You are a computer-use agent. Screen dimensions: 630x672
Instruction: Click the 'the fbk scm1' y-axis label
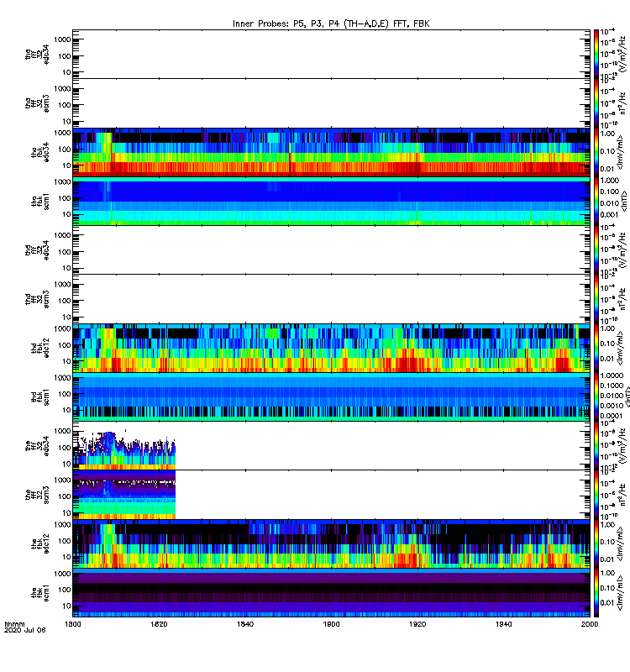[40, 593]
